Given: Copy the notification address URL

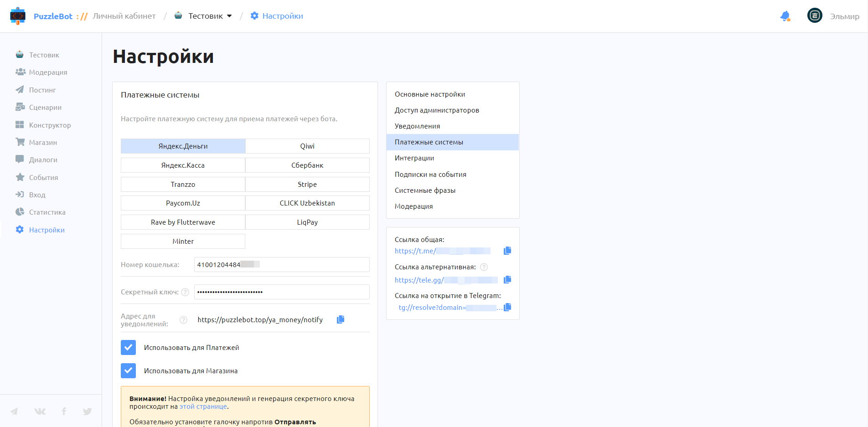Looking at the screenshot, I should [x=341, y=319].
